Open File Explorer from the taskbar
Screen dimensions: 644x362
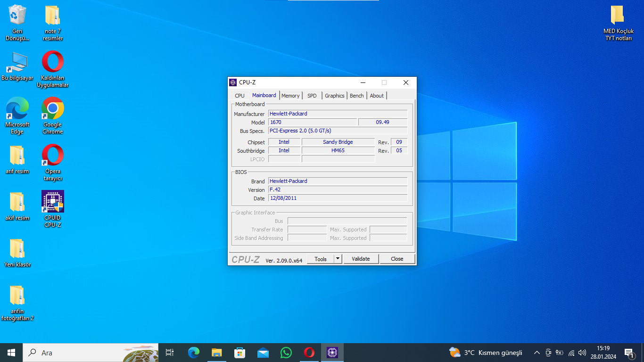click(216, 353)
